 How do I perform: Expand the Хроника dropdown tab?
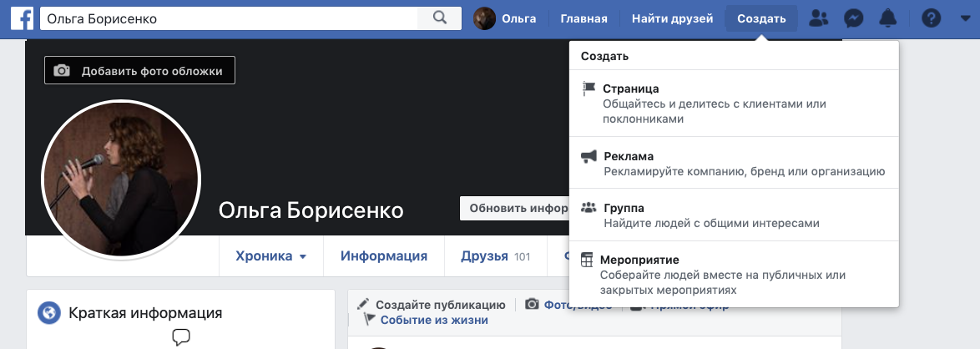[x=270, y=255]
